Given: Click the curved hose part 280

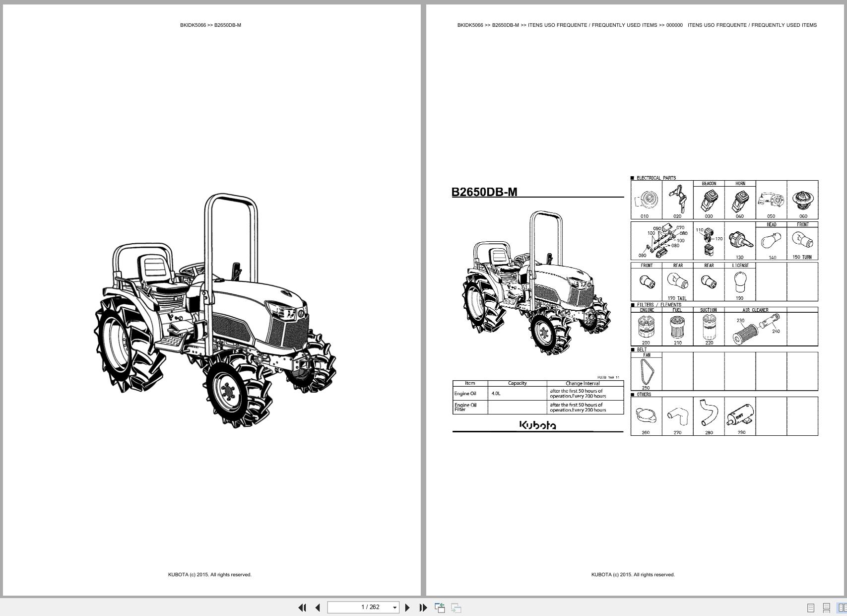Looking at the screenshot, I should pyautogui.click(x=709, y=416).
